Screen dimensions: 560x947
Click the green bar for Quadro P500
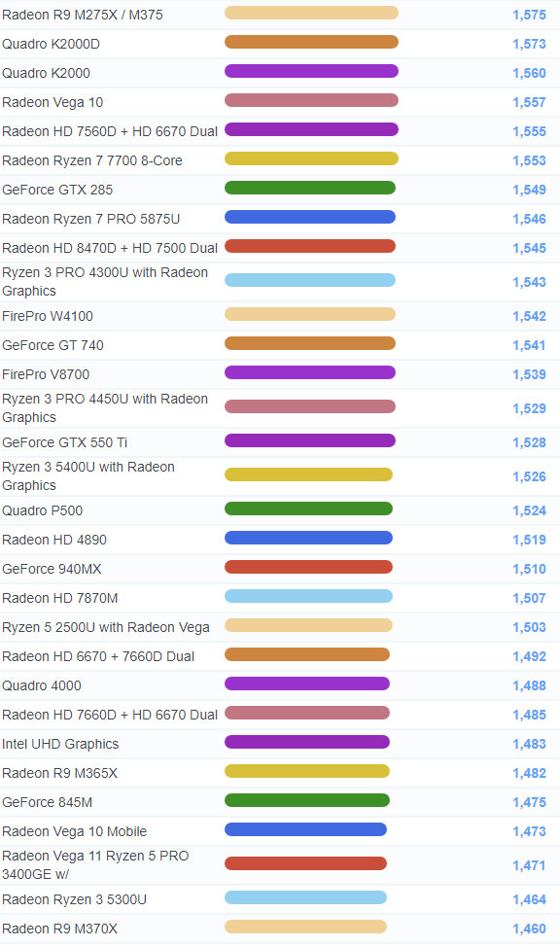pos(309,509)
